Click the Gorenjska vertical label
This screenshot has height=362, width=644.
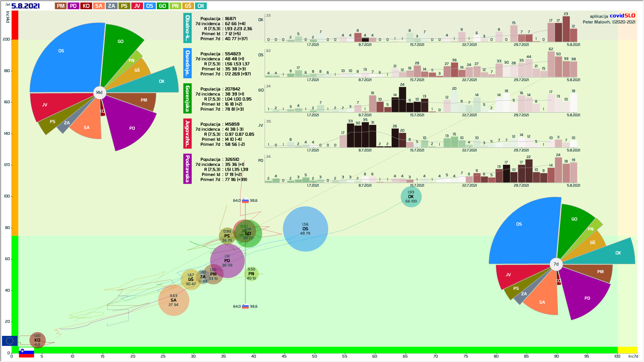click(x=187, y=98)
